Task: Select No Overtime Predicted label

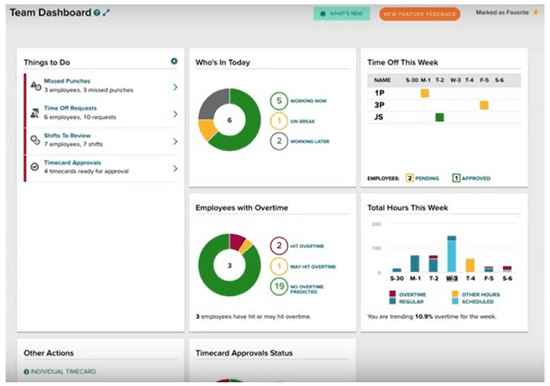Action: 307,289
